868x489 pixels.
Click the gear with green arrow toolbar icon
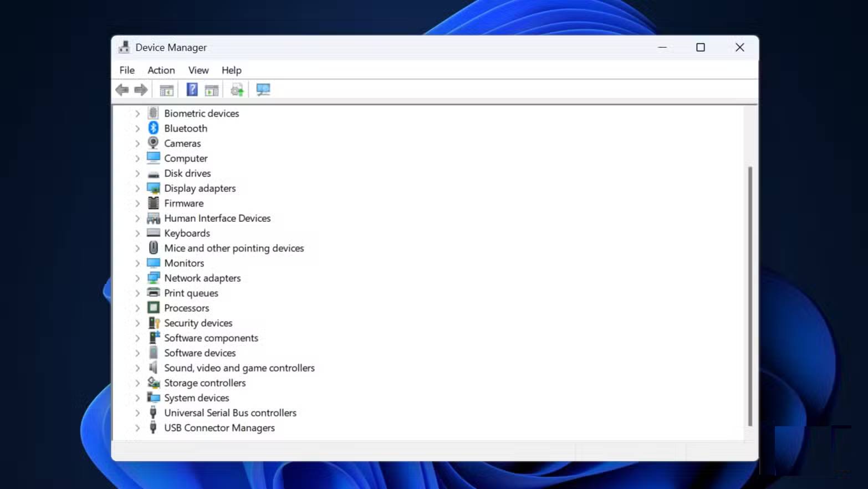point(237,90)
